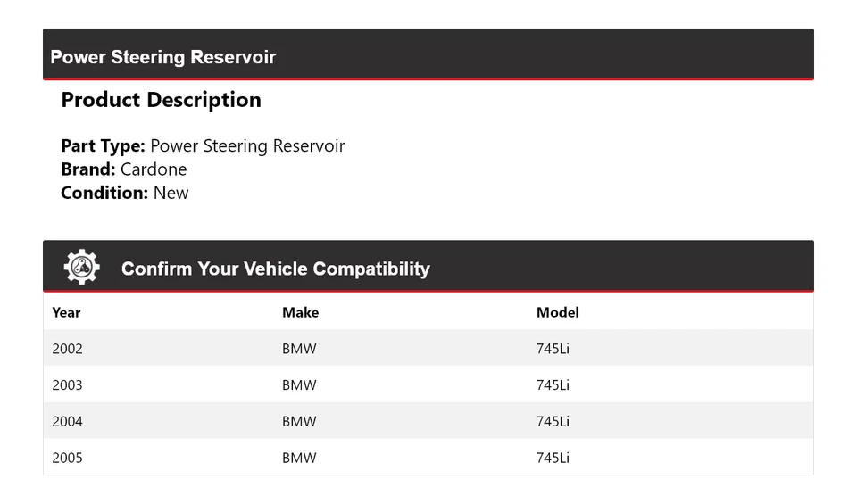Select the 2002 year cell
The height and width of the screenshot is (504, 857).
click(67, 349)
